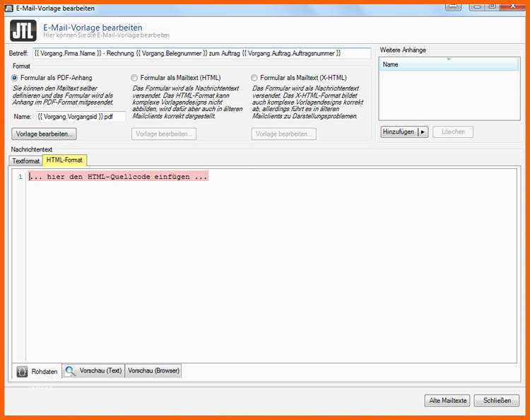The height and width of the screenshot is (420, 530).
Task: Open the Hinzufügen dropdown arrow
Action: click(x=423, y=132)
